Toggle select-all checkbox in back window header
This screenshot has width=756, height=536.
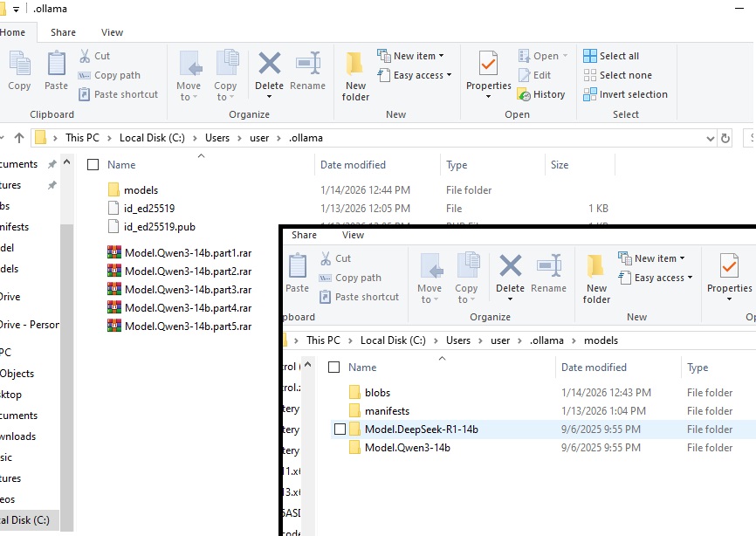click(x=93, y=164)
